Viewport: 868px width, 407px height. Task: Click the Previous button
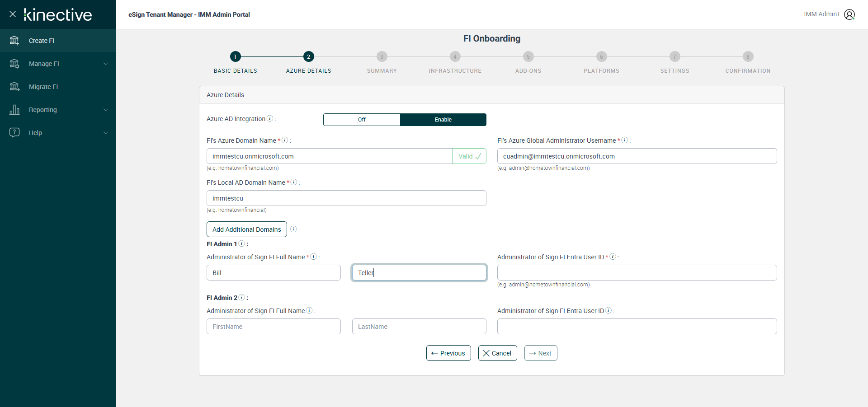[448, 353]
